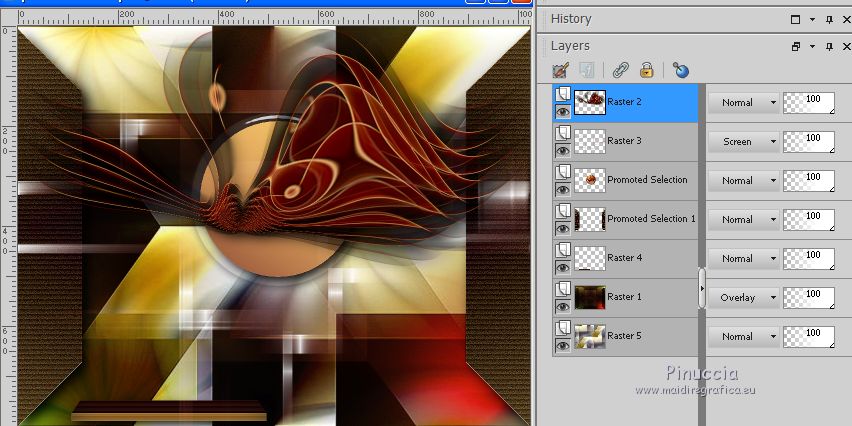Select the Raster 1 layer thumbnail
Screen dimensions: 852x426
click(x=590, y=297)
